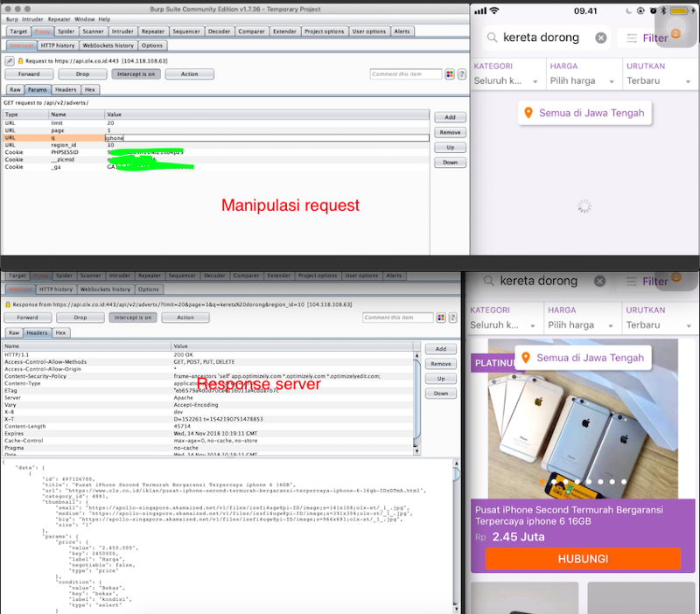Click Forward in the response window

(x=28, y=317)
